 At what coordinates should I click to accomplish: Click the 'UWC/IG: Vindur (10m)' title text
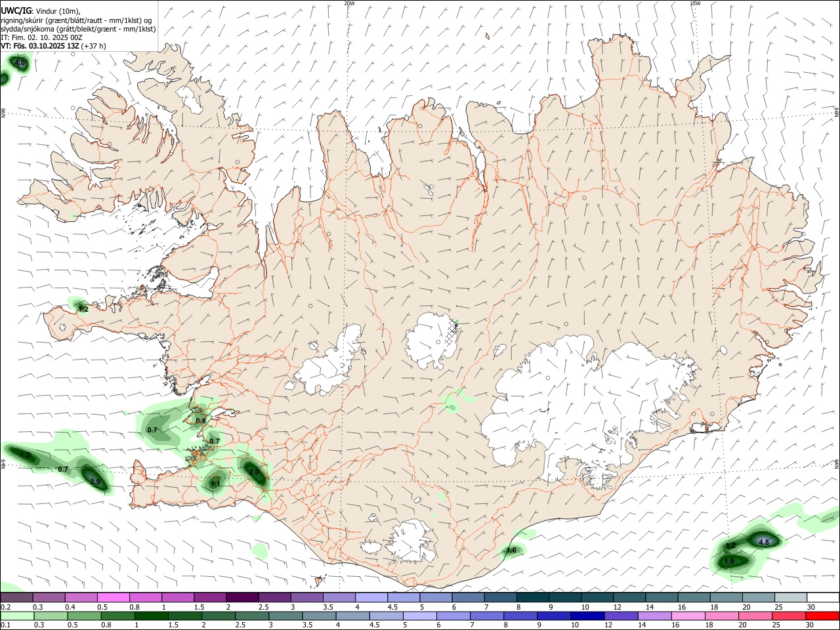coord(41,11)
